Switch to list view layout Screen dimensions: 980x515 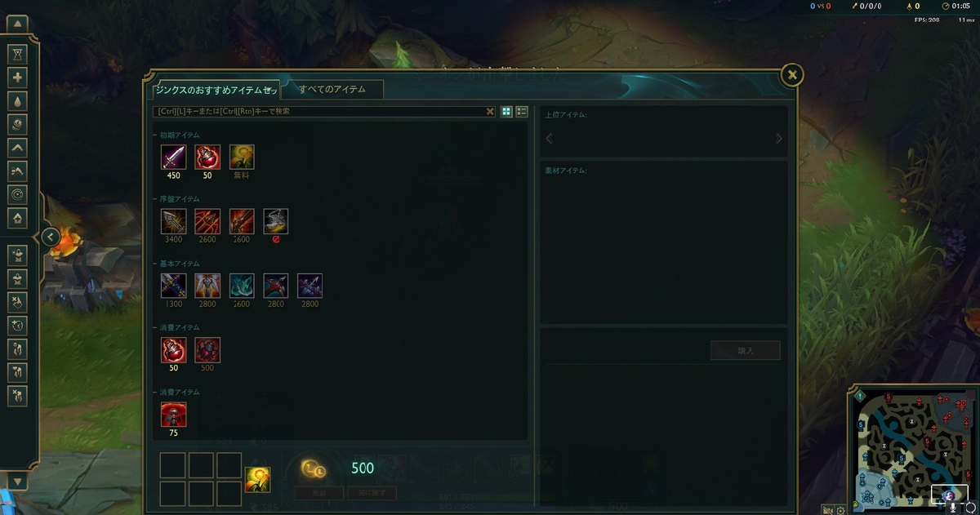pyautogui.click(x=522, y=112)
